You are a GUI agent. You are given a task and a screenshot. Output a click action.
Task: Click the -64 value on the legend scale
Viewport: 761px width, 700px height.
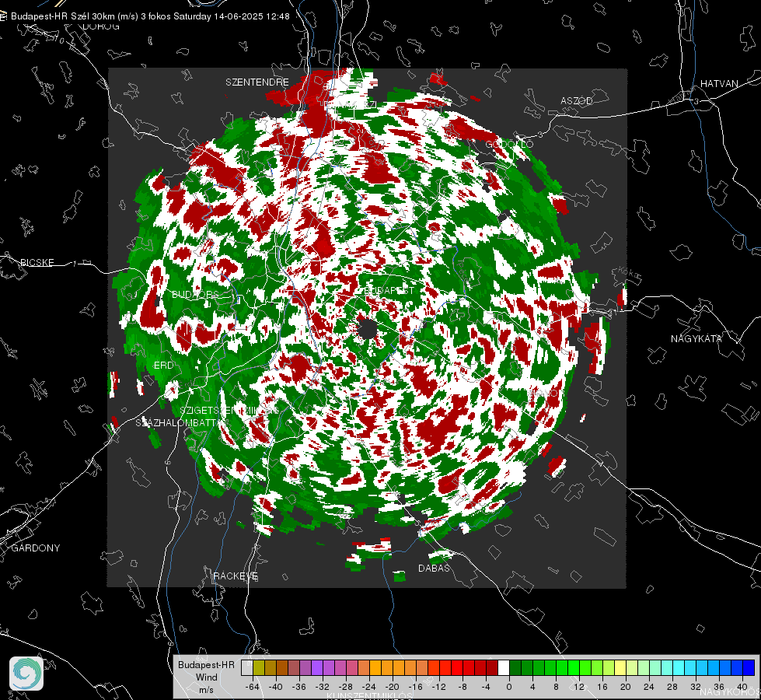253,687
